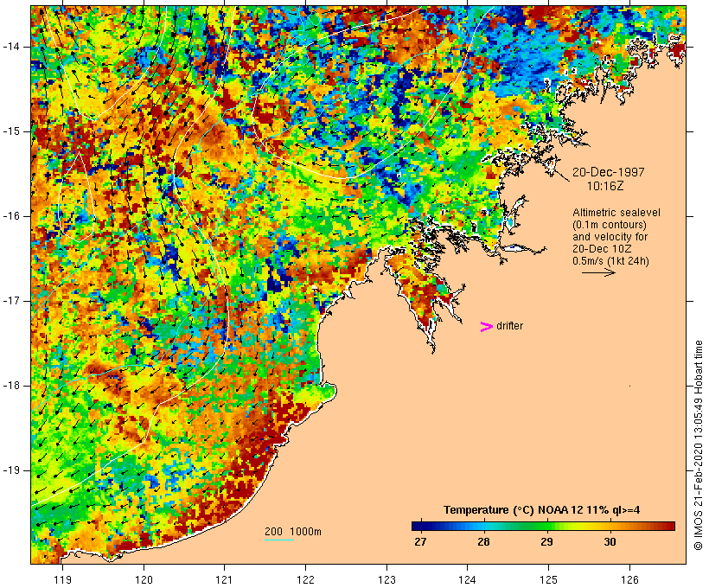Click the 'Temperature (°C) NOAA 12 11% ql>=4' title
Image resolution: width=709 pixels, height=588 pixels.
click(542, 510)
